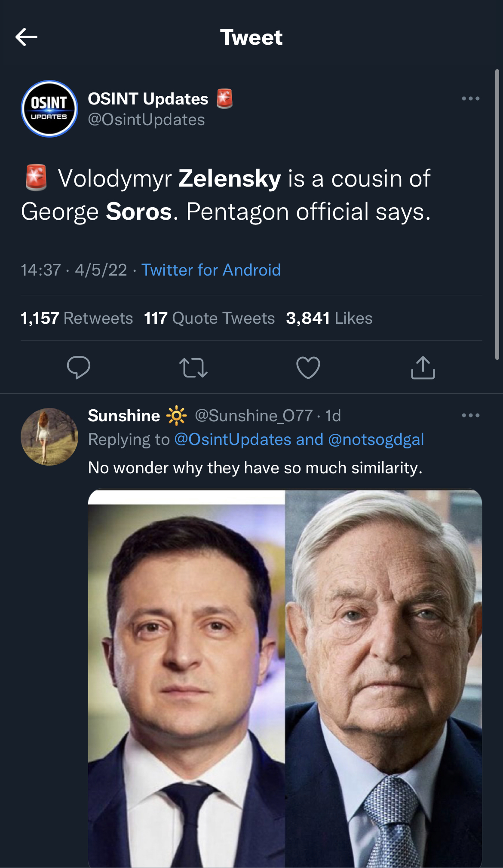This screenshot has height=868, width=503.
Task: Open the @Sunshine_077 handle
Action: (x=254, y=416)
